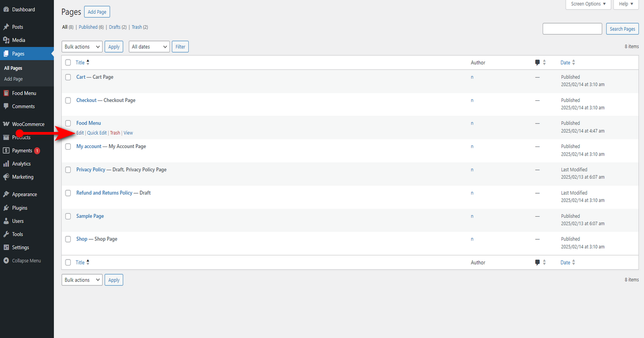This screenshot has width=644, height=338.
Task: Check the select-all checkbox in the table header
Action: click(x=68, y=63)
